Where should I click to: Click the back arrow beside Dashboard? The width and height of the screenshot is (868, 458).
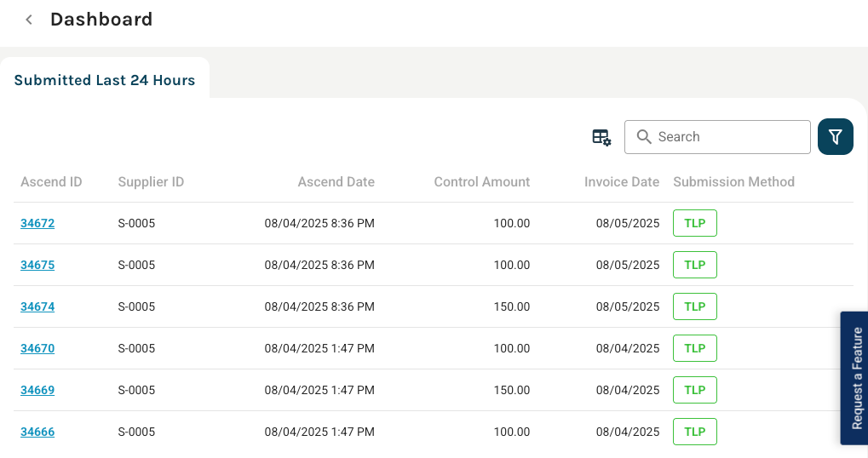pos(29,20)
